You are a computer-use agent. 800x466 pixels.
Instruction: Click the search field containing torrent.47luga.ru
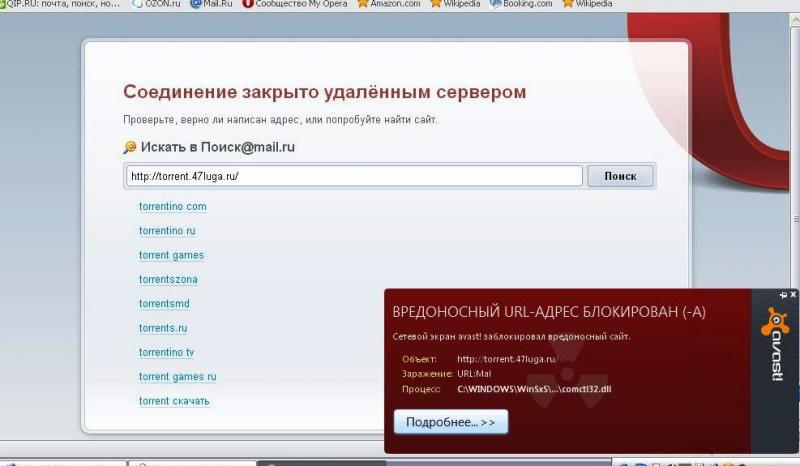[x=352, y=176]
